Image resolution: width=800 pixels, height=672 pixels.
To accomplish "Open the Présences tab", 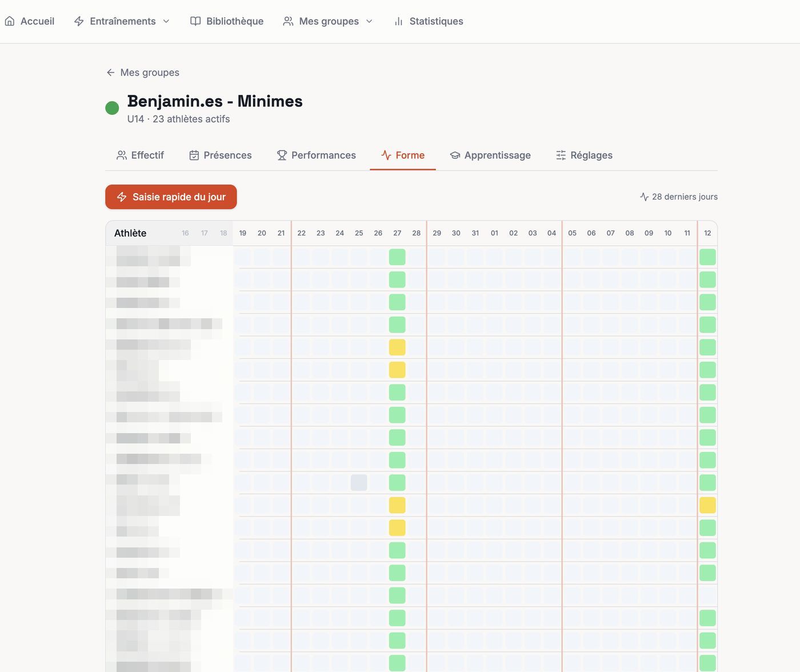I will tap(221, 155).
